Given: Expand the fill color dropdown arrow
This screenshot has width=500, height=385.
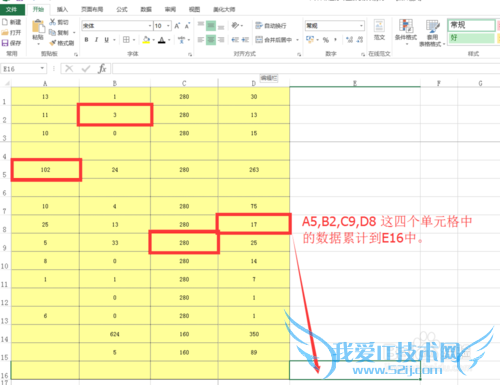Looking at the screenshot, I should (154, 40).
